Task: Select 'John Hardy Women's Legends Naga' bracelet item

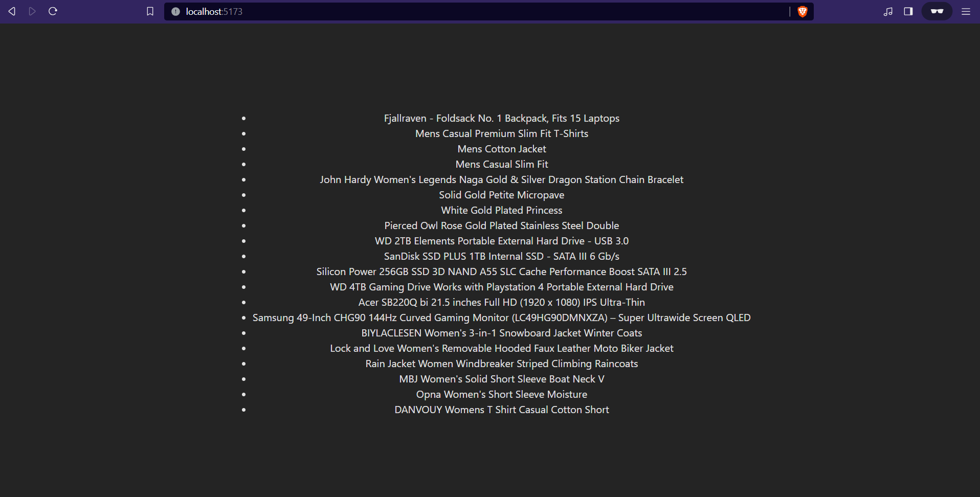Action: coord(502,179)
